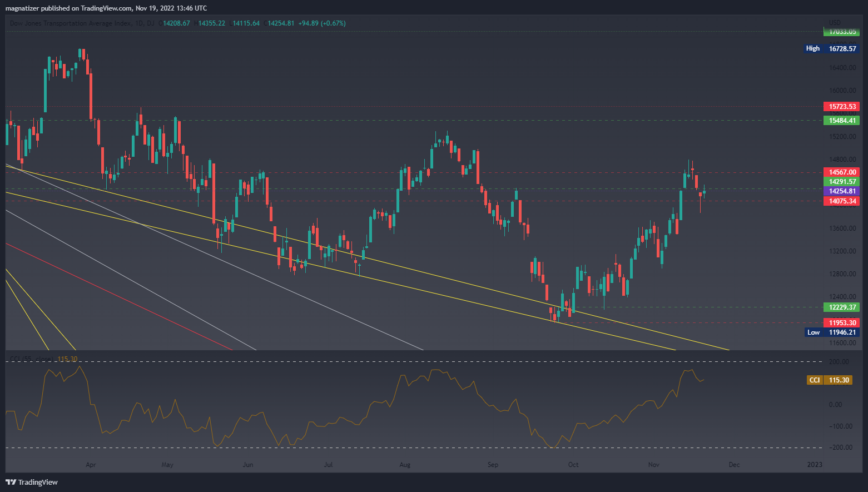This screenshot has width=868, height=492.
Task: Click the USD currency label on price axis
Action: pos(835,23)
